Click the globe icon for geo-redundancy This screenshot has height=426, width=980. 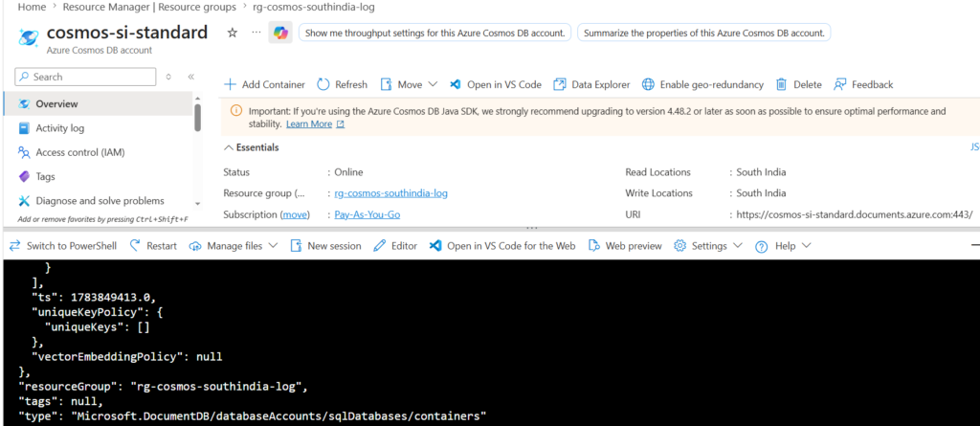[x=648, y=84]
